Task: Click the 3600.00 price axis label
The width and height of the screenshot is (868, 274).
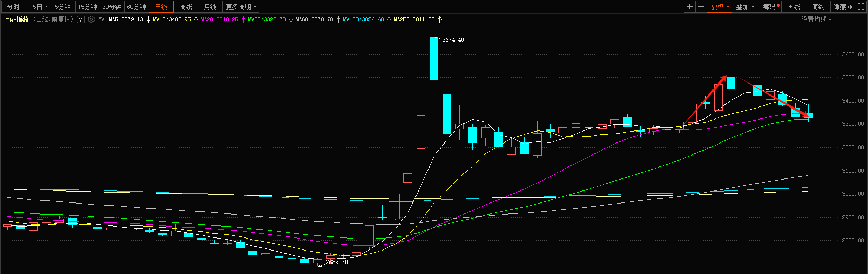Action: click(x=853, y=54)
